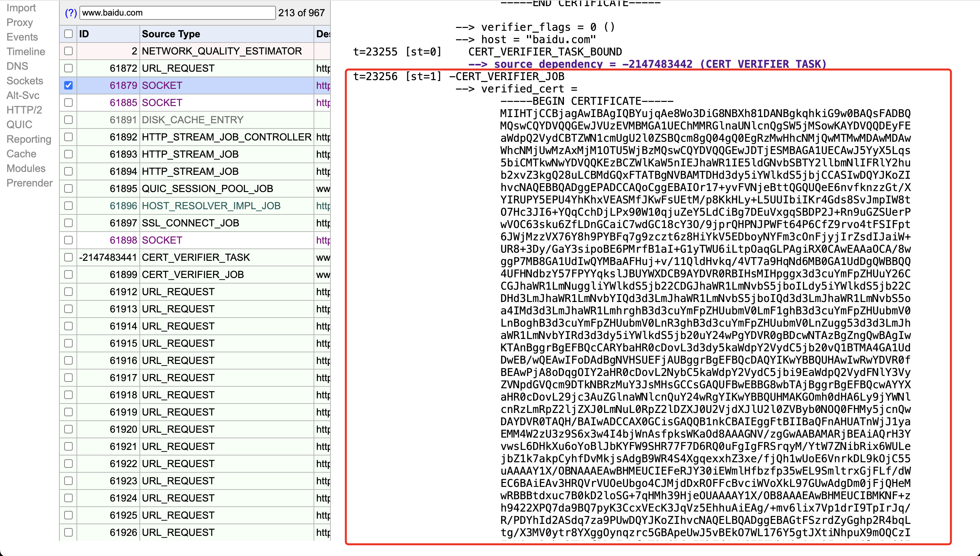
Task: Open the Proxy tab in the sidebar
Action: (19, 22)
